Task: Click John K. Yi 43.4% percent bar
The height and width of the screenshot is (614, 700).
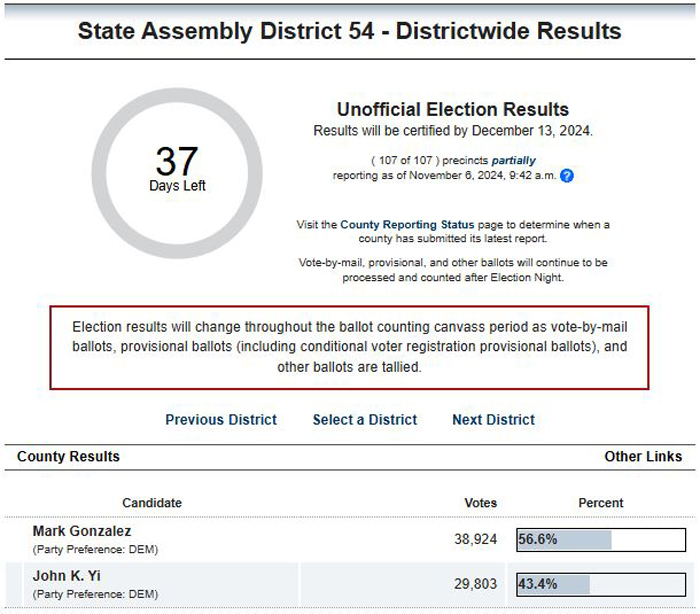Action: point(601,584)
